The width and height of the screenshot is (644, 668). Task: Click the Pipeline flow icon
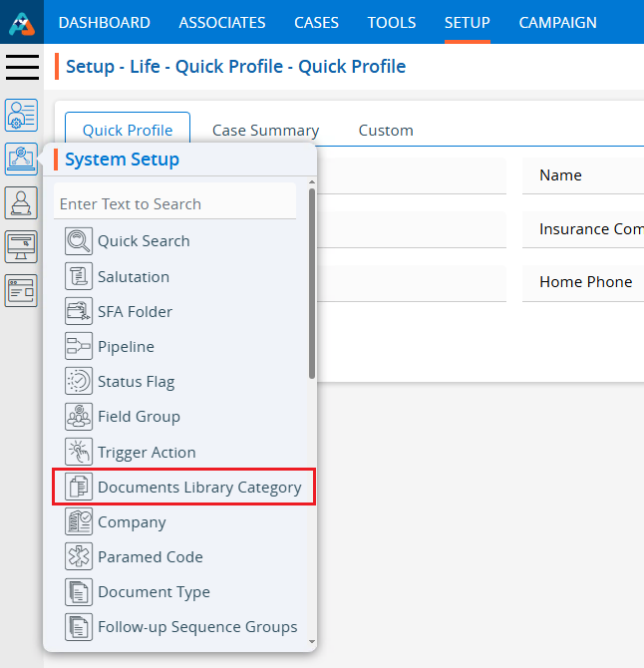(x=79, y=346)
